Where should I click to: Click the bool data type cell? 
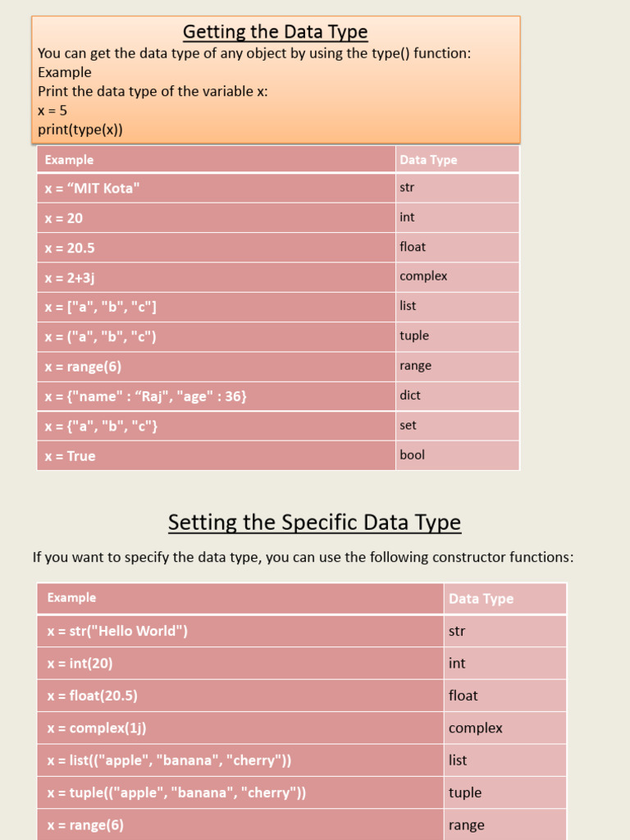point(458,456)
